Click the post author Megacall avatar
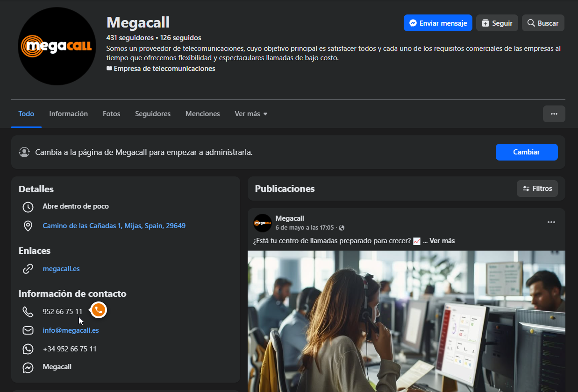 [x=263, y=223]
